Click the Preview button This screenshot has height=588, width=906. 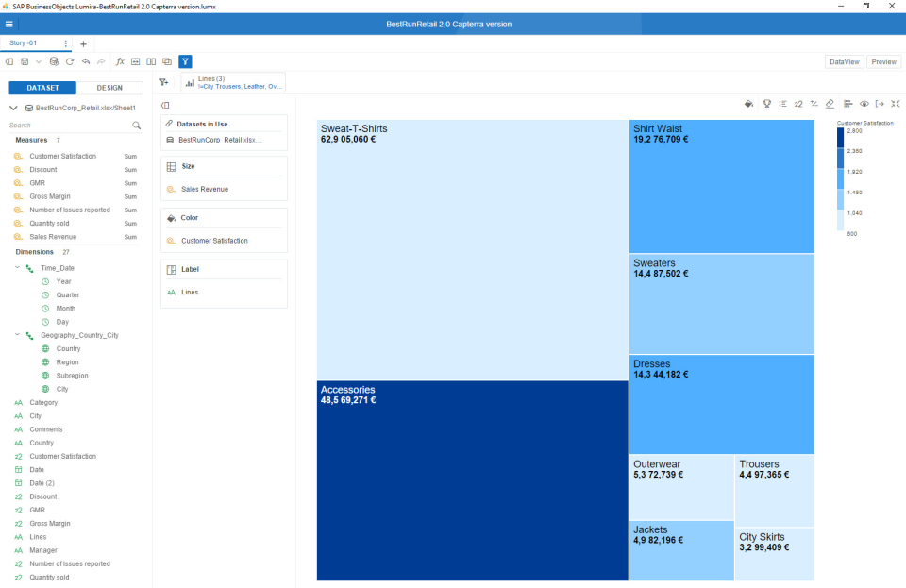[883, 60]
